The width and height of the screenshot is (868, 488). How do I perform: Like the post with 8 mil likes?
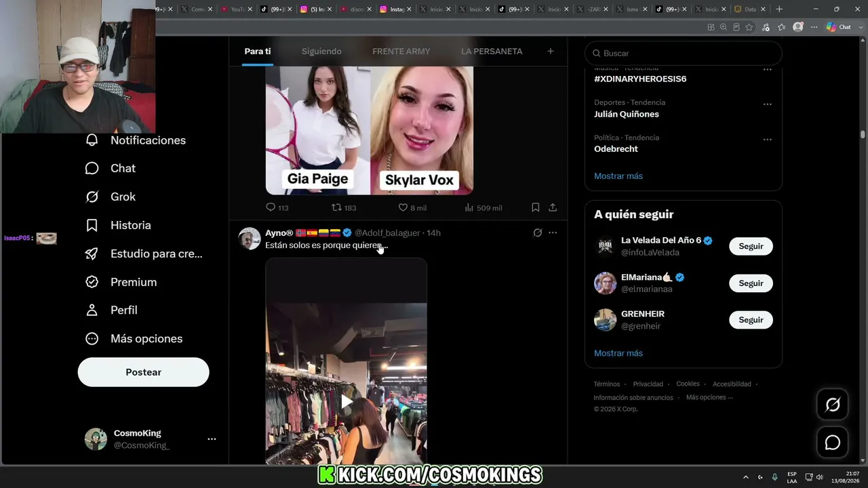tap(412, 207)
